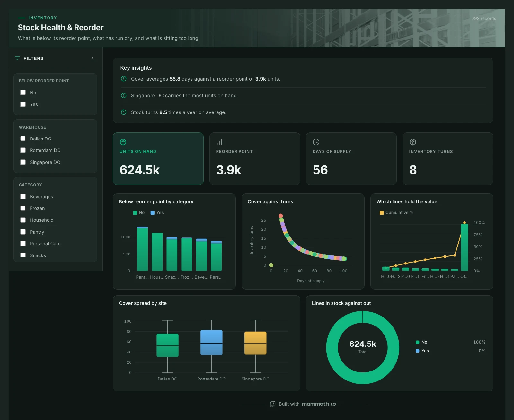The image size is (514, 420).
Task: Enable the Singapore DC warehouse filter
Action: point(23,162)
